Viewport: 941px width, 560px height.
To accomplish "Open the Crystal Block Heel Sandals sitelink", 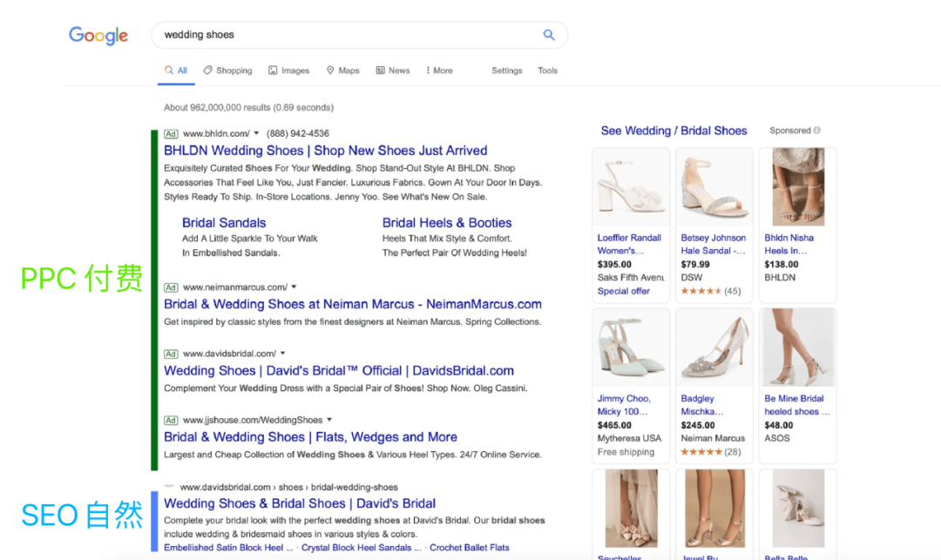I will (362, 548).
